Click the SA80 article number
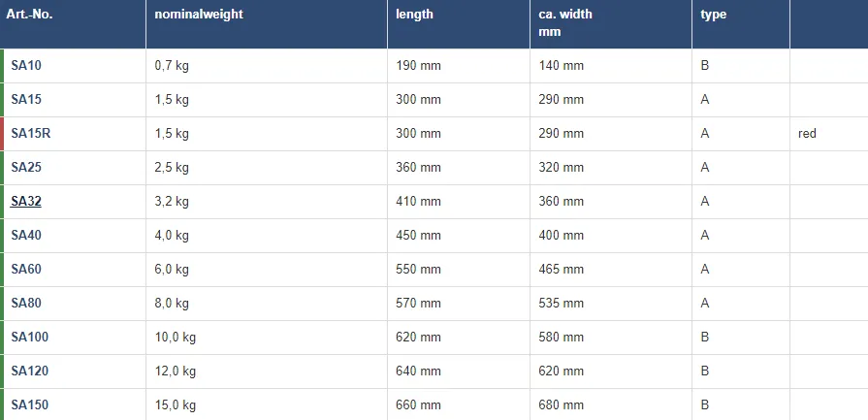The image size is (868, 420). 26,304
